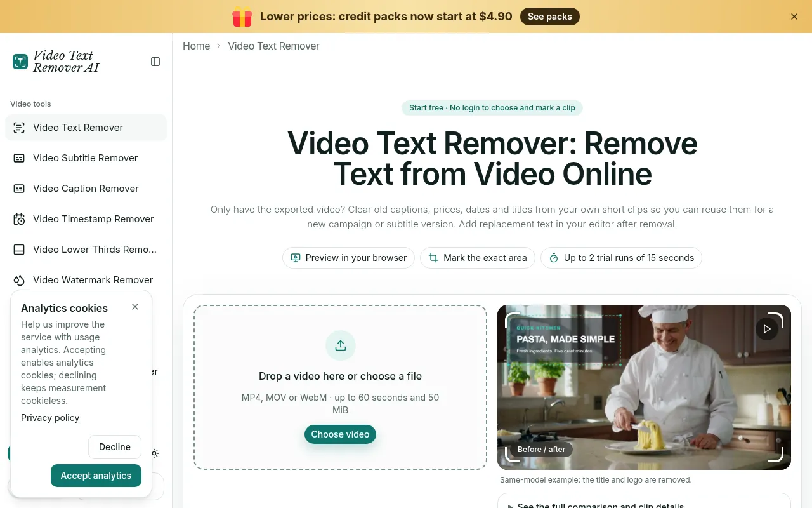This screenshot has height=508, width=812.
Task: Click 'Up to 2 trial runs of 15 seconds' chip
Action: pyautogui.click(x=621, y=258)
